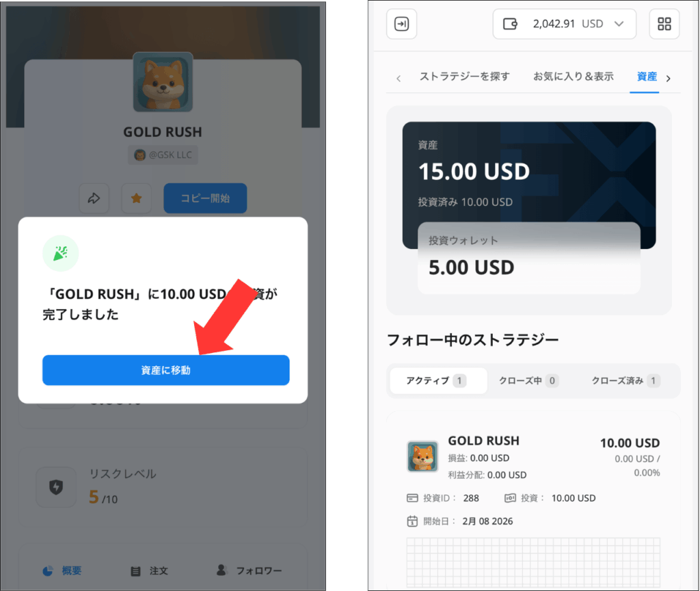
Task: Click the GOLD RUSH strategy thumbnail in list
Action: tap(422, 456)
